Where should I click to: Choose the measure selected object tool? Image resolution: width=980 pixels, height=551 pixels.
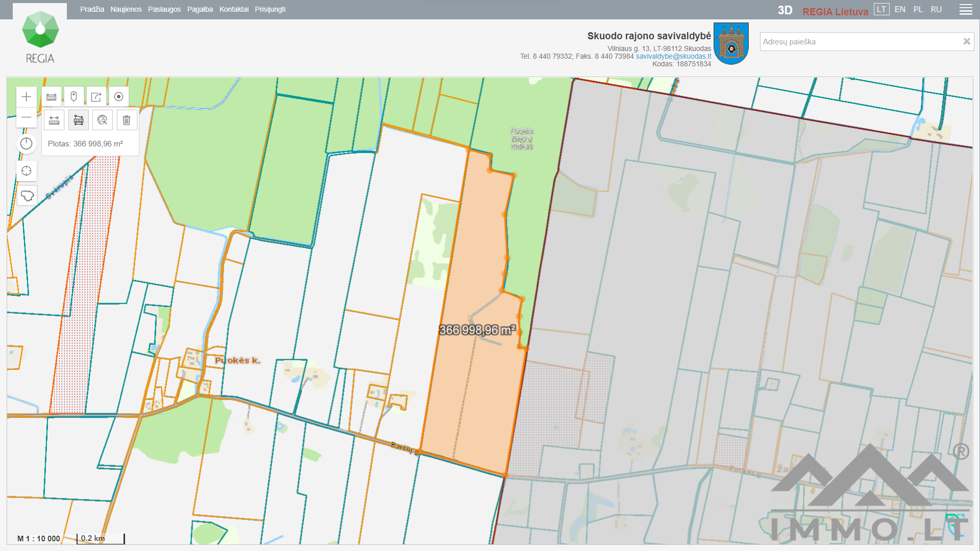103,120
